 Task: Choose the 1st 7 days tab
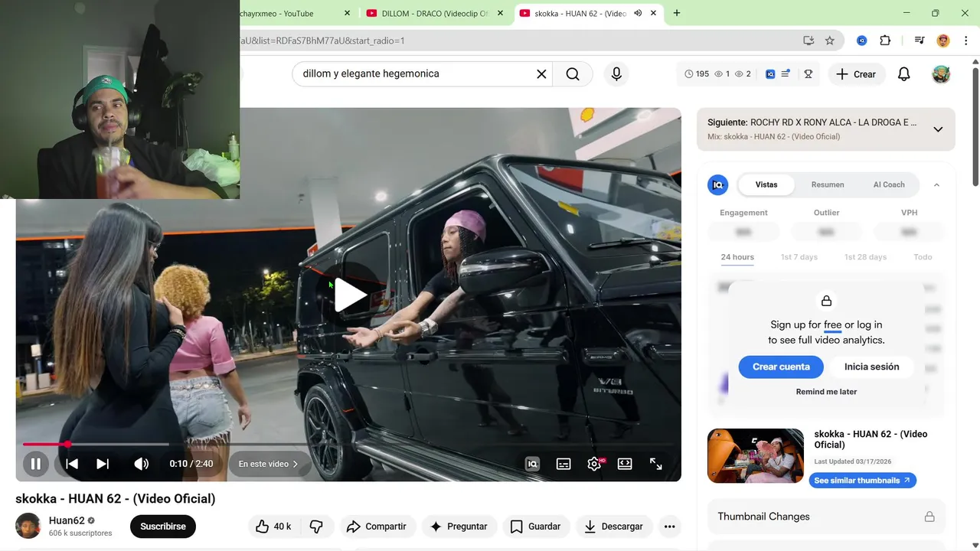pyautogui.click(x=799, y=257)
